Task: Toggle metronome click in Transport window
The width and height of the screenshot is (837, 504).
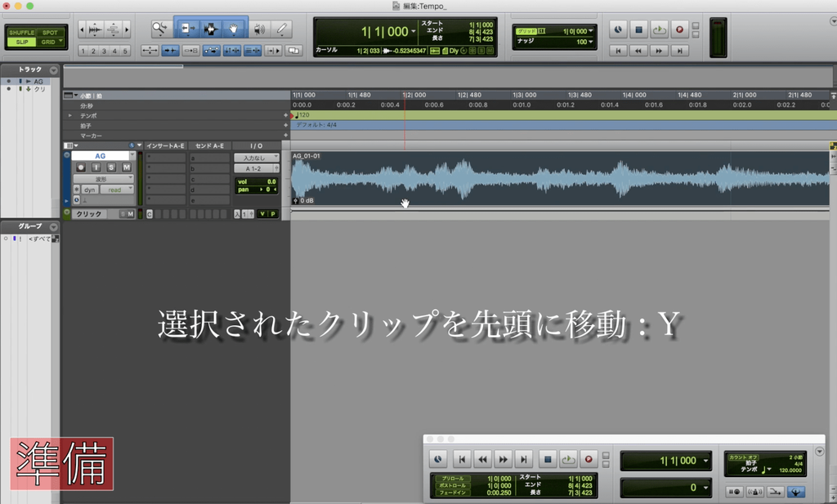Action: (x=754, y=491)
